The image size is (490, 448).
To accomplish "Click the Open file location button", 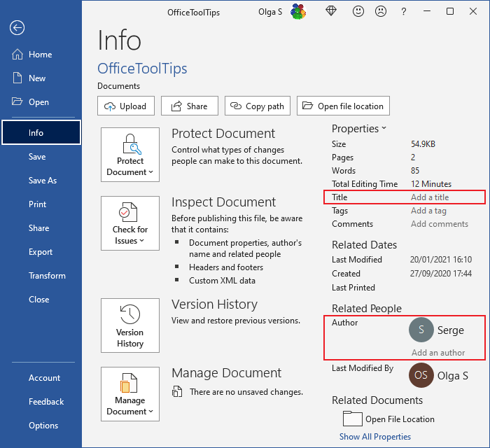I will click(x=343, y=106).
